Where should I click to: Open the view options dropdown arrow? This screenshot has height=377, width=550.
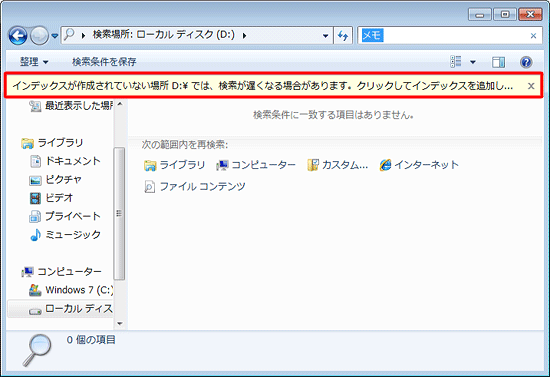pos(473,62)
